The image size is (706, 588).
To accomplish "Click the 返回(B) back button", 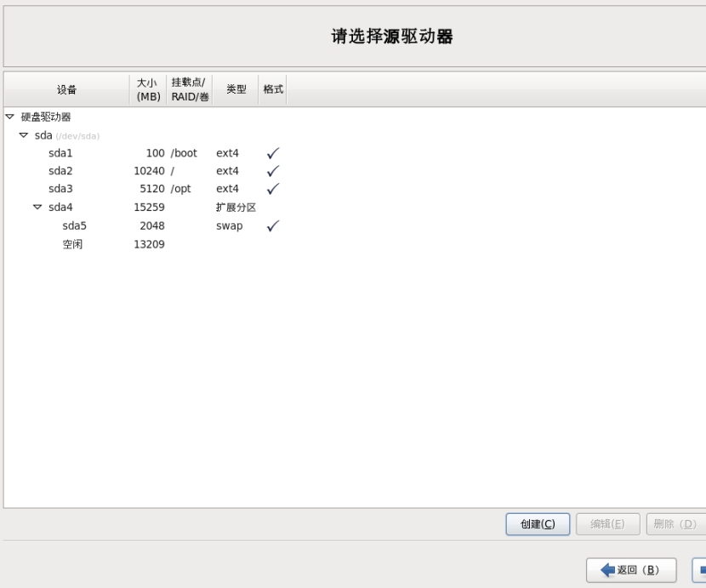I will pos(631,570).
